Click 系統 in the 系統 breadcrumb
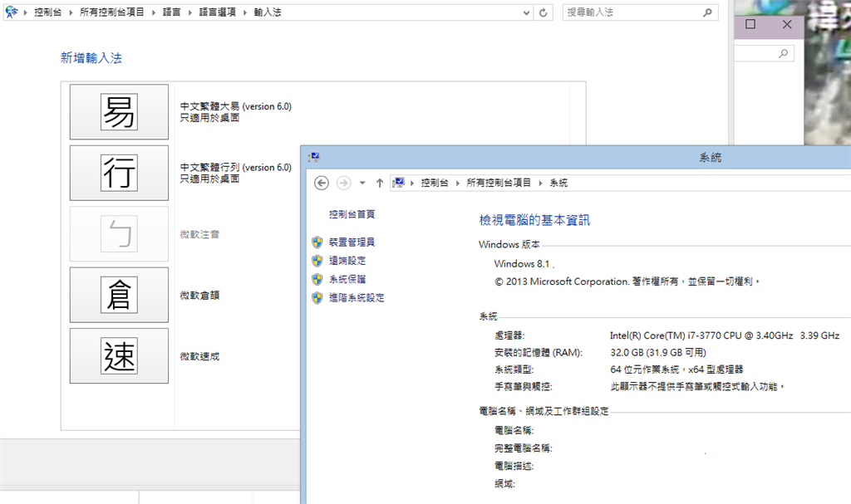The image size is (851, 504). click(x=558, y=183)
